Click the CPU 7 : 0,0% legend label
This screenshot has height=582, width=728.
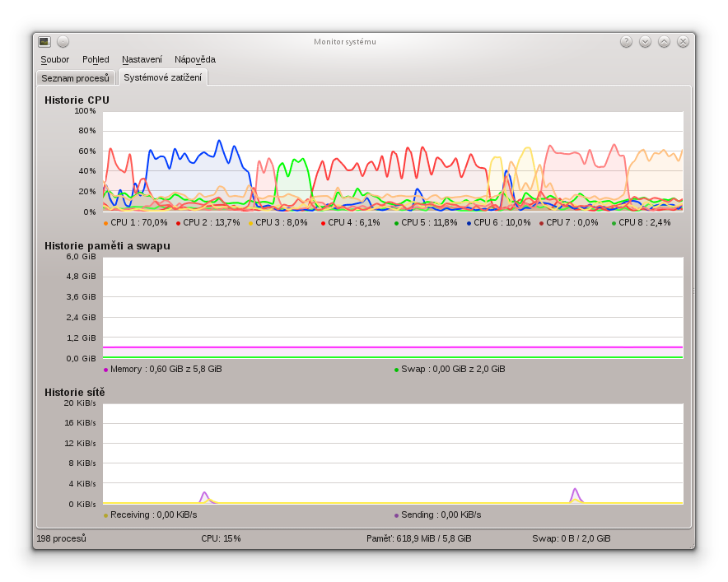pos(572,223)
